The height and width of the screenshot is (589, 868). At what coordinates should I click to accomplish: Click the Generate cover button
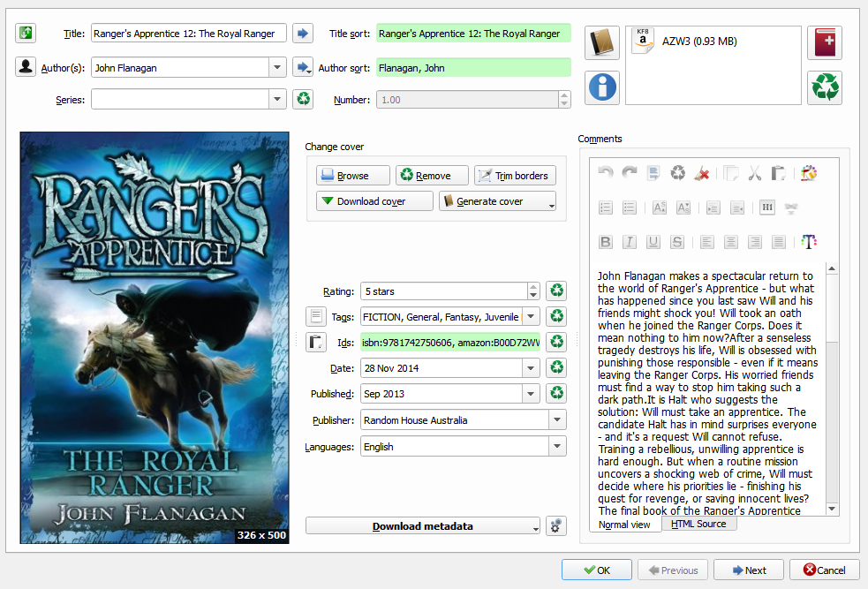point(497,201)
